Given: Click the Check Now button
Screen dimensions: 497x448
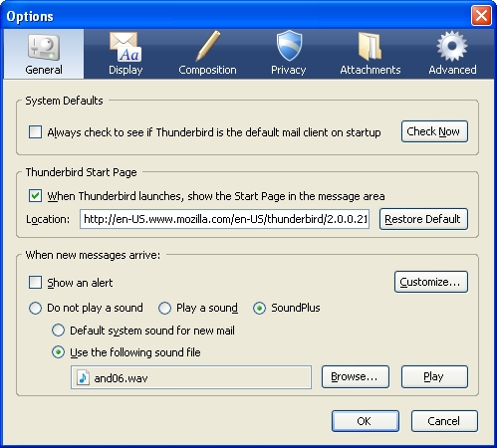Looking at the screenshot, I should [x=434, y=131].
